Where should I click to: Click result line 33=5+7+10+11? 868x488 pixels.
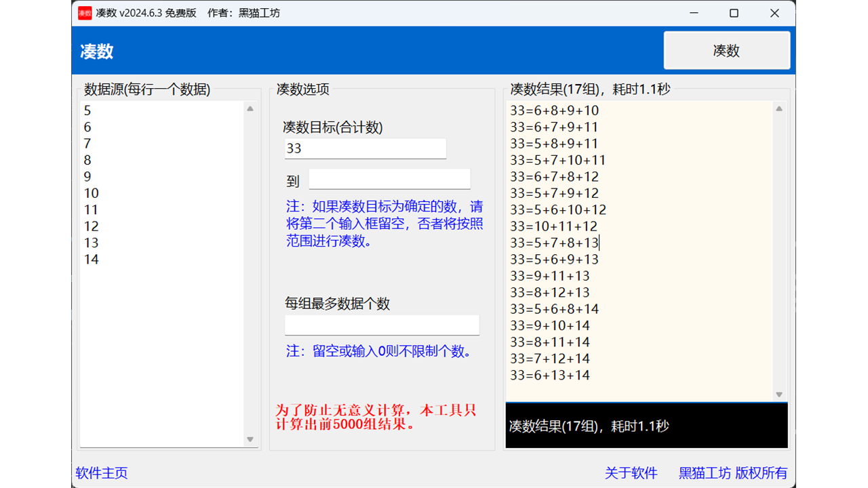coord(558,161)
